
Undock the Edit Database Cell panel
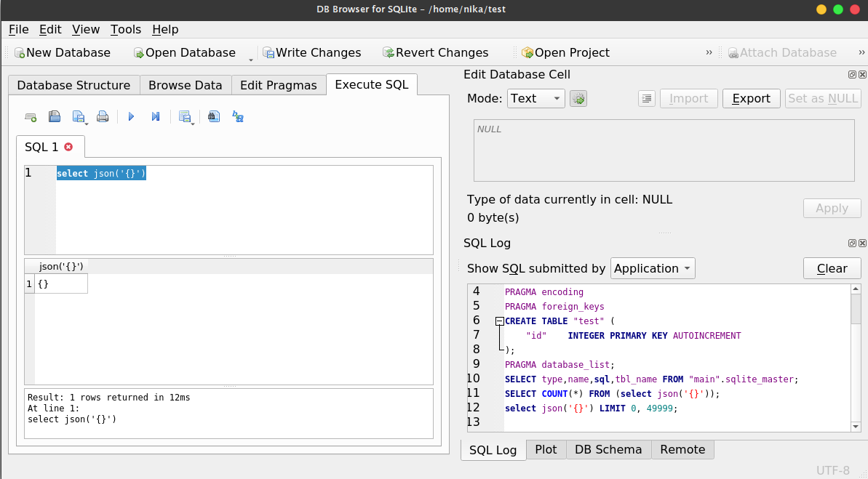pyautogui.click(x=851, y=74)
